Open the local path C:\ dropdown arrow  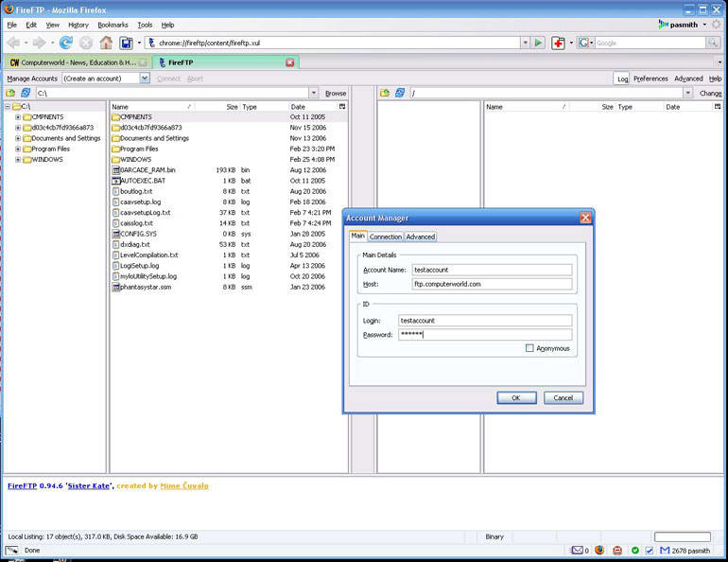(314, 93)
